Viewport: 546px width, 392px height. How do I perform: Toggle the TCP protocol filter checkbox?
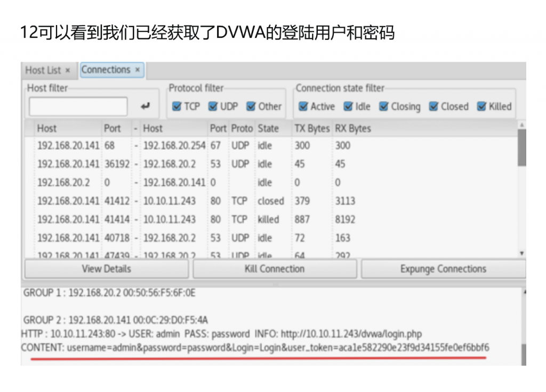[177, 107]
